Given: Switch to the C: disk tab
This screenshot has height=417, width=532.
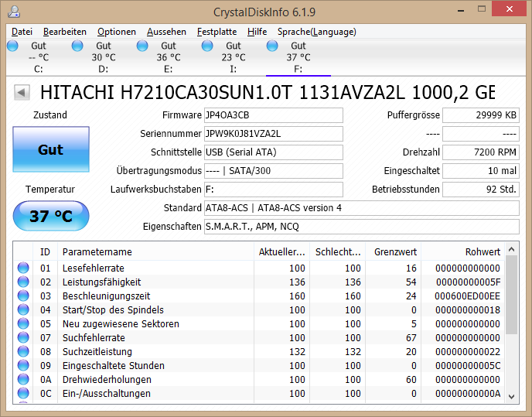Looking at the screenshot, I should 39,57.
